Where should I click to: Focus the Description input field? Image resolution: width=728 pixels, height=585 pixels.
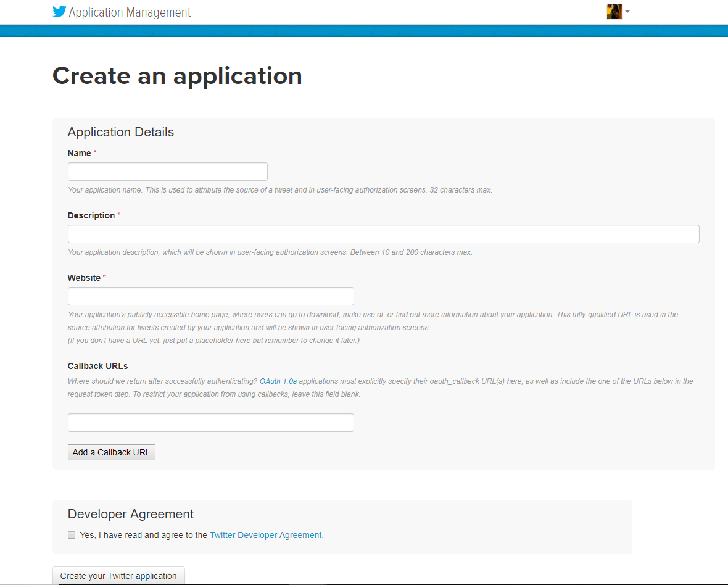point(384,234)
